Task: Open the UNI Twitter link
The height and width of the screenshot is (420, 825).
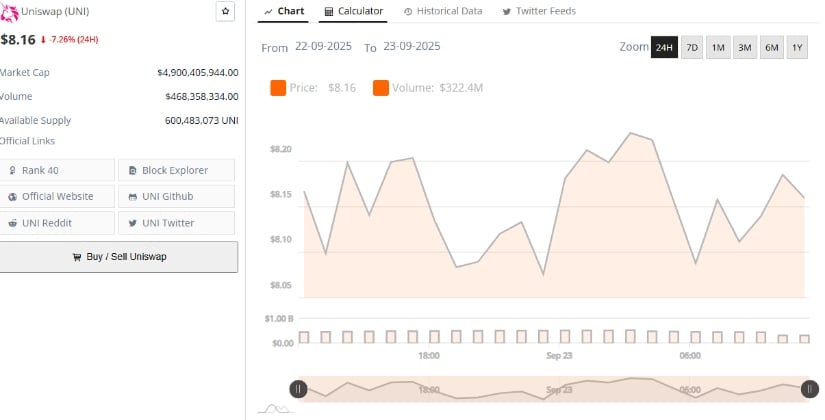Action: pyautogui.click(x=176, y=223)
